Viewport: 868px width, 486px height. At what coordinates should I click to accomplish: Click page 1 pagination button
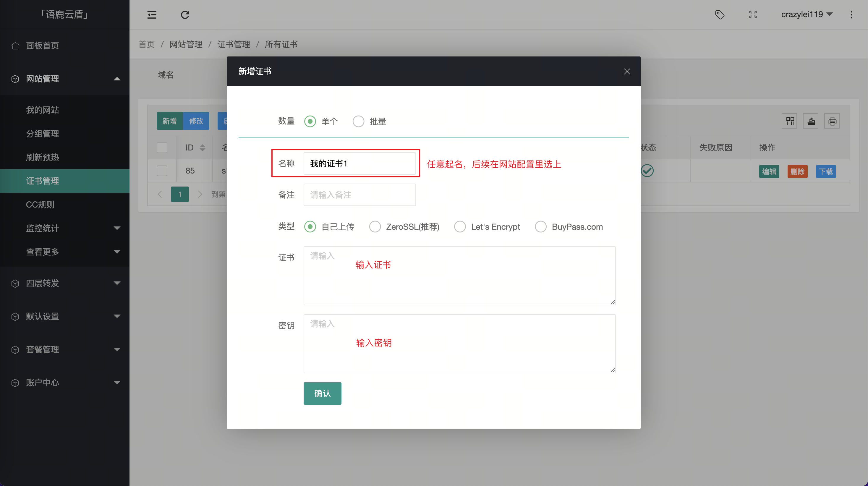179,194
